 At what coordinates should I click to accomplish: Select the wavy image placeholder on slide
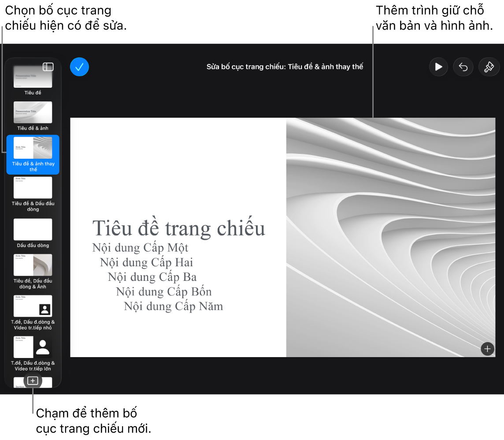pos(390,237)
